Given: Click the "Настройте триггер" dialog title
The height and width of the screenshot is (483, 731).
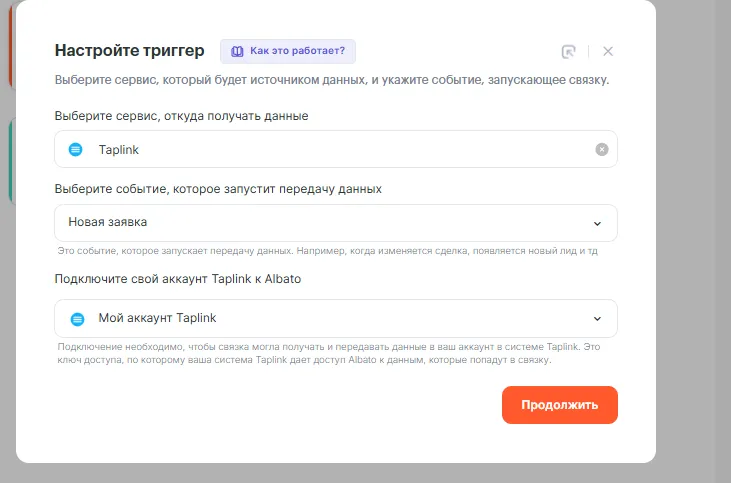Looking at the screenshot, I should coord(129,51).
